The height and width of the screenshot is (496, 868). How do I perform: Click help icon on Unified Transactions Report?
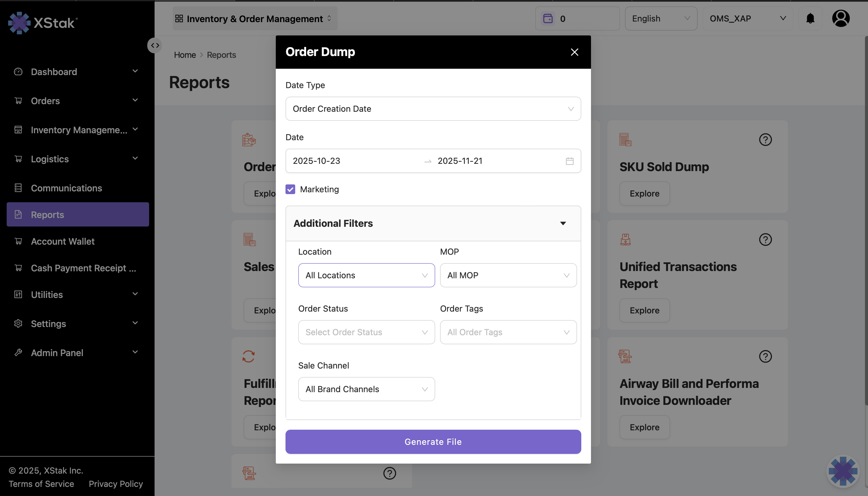765,240
